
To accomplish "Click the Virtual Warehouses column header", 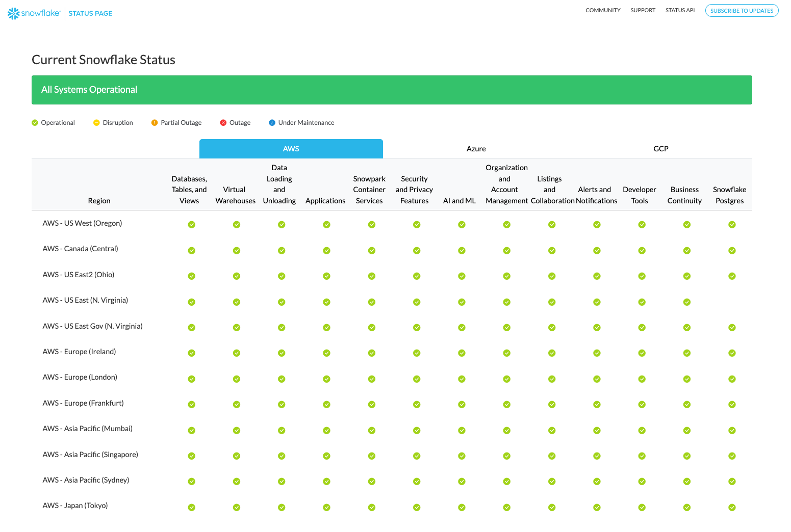I will pos(235,195).
